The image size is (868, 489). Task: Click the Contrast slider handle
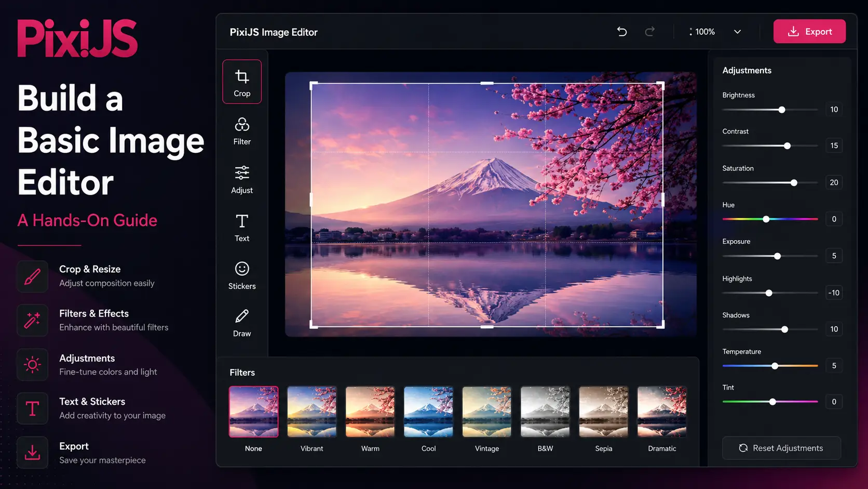point(788,146)
